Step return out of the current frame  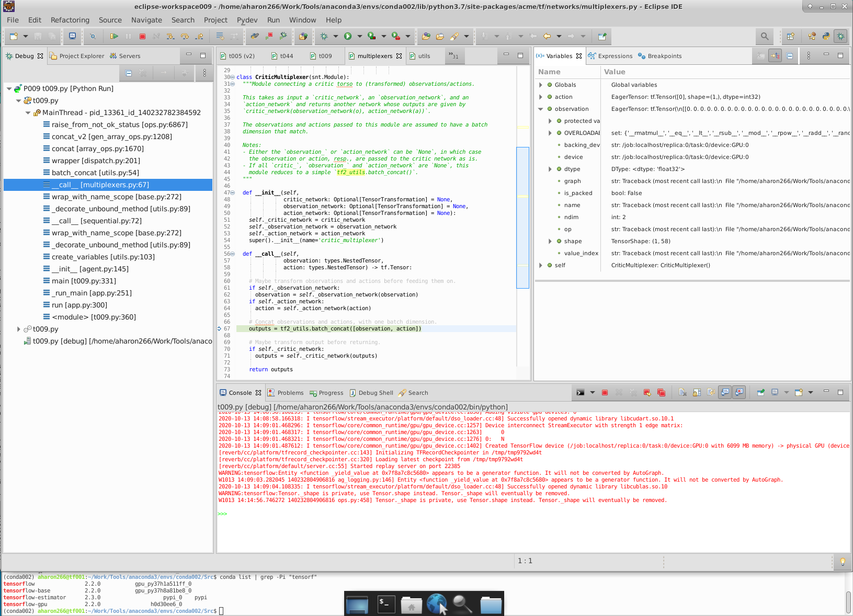199,36
